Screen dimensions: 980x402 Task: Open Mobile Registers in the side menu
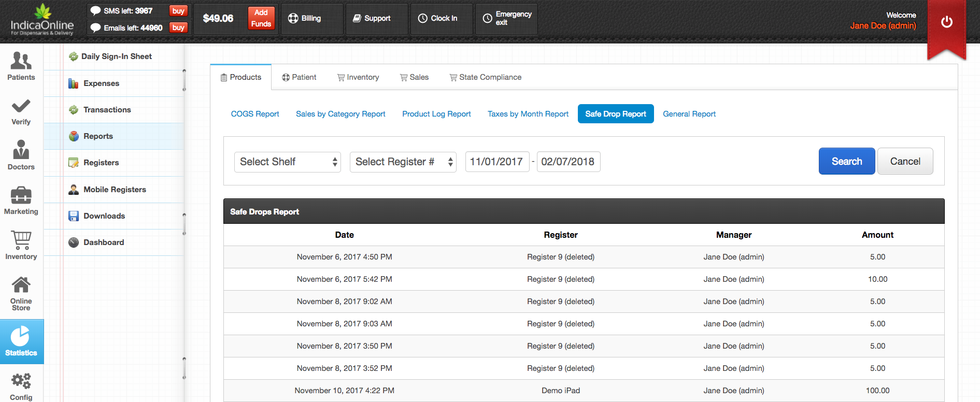tap(115, 190)
